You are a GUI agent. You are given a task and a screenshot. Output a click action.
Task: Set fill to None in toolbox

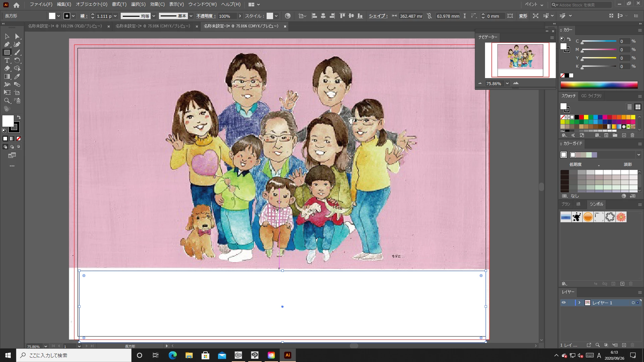18,138
